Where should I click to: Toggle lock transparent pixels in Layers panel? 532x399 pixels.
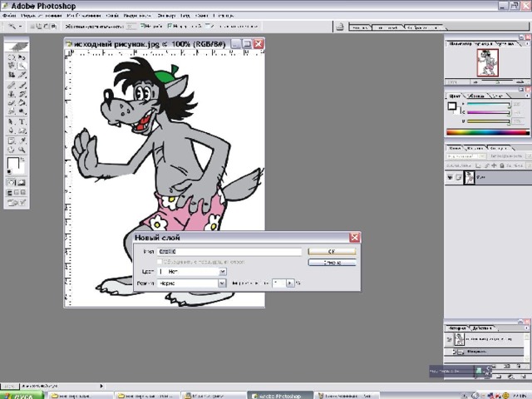pos(478,165)
